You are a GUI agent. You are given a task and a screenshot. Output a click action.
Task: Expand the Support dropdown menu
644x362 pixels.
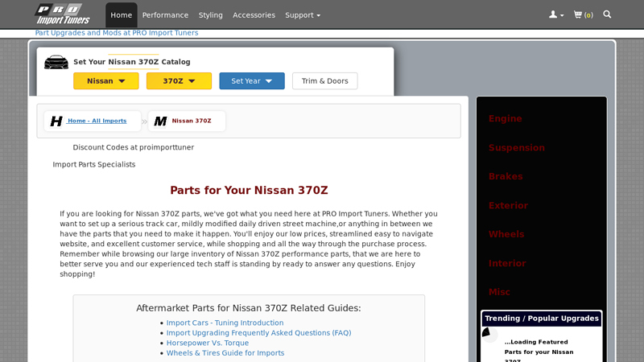pyautogui.click(x=303, y=15)
